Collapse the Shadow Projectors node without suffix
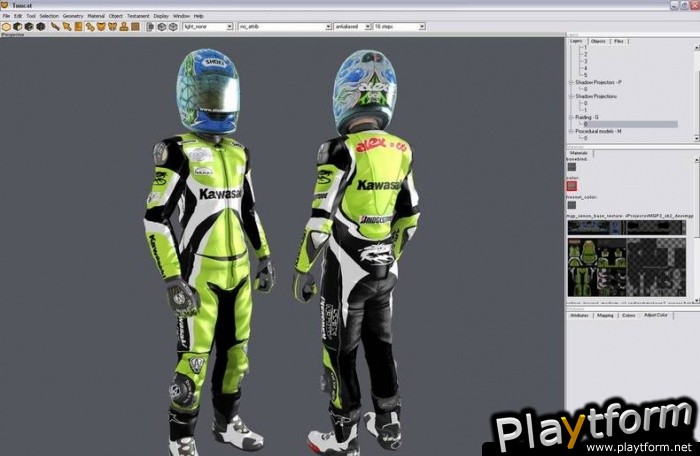 click(x=571, y=96)
